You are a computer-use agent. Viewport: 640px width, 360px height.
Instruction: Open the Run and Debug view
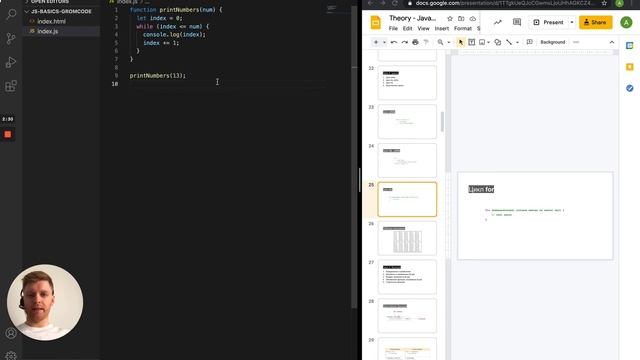[11, 62]
